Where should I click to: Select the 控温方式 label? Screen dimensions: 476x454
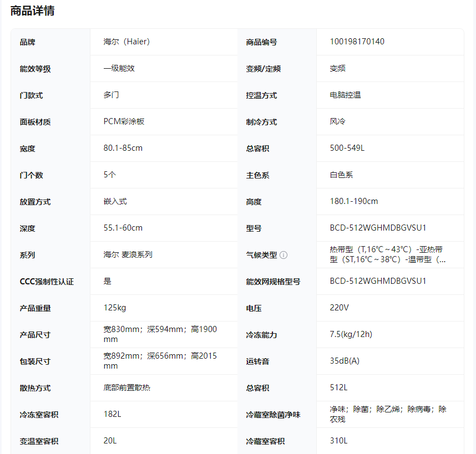[261, 95]
